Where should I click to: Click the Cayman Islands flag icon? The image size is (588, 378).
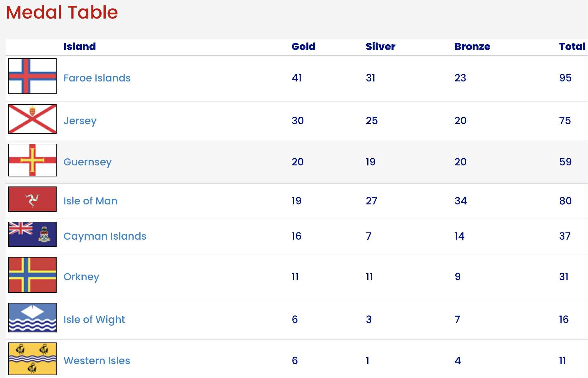tap(32, 234)
